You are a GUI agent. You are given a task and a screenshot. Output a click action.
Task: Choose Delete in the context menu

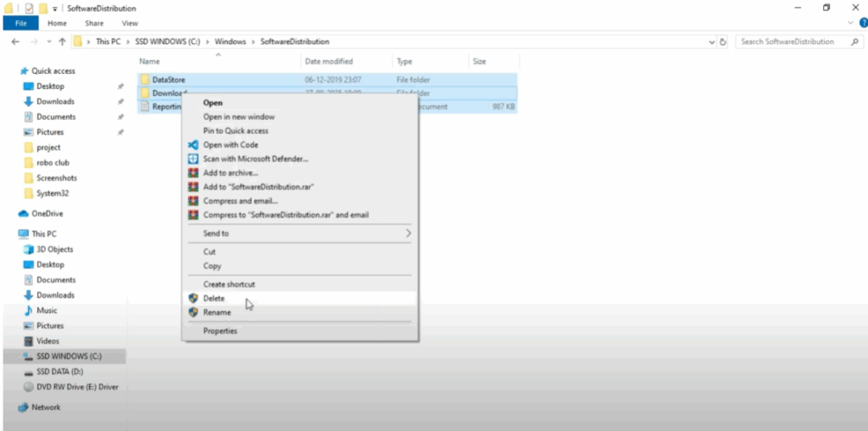[299, 298]
